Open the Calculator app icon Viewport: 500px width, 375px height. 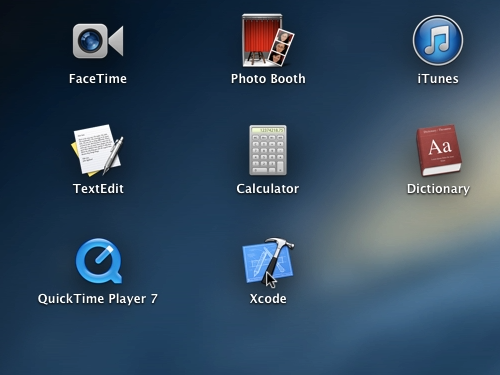pos(268,150)
